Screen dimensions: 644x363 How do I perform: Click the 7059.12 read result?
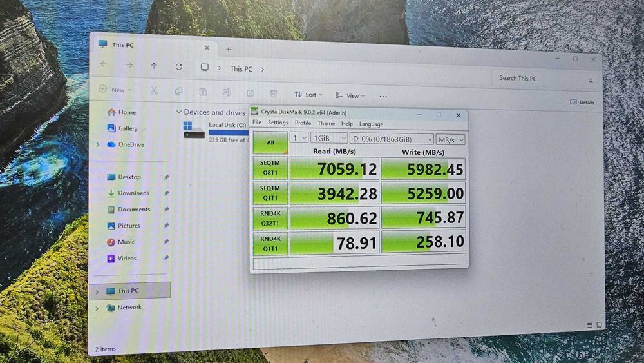point(334,168)
